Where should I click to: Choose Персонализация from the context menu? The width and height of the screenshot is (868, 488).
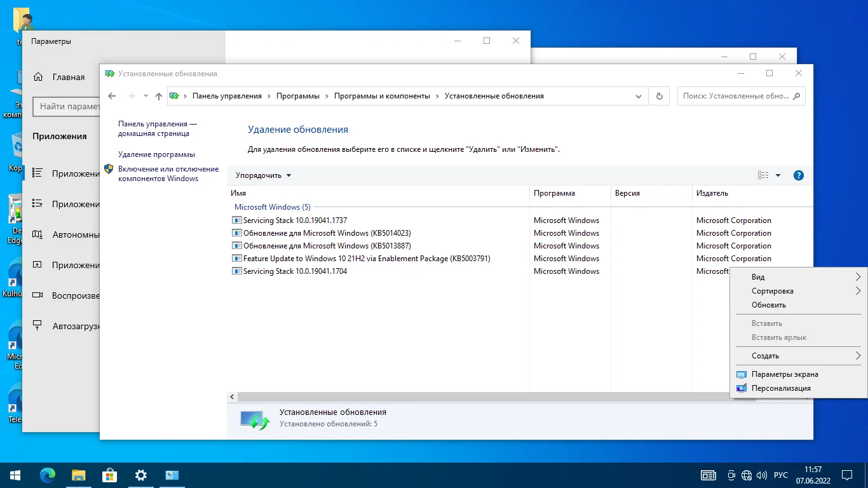781,388
